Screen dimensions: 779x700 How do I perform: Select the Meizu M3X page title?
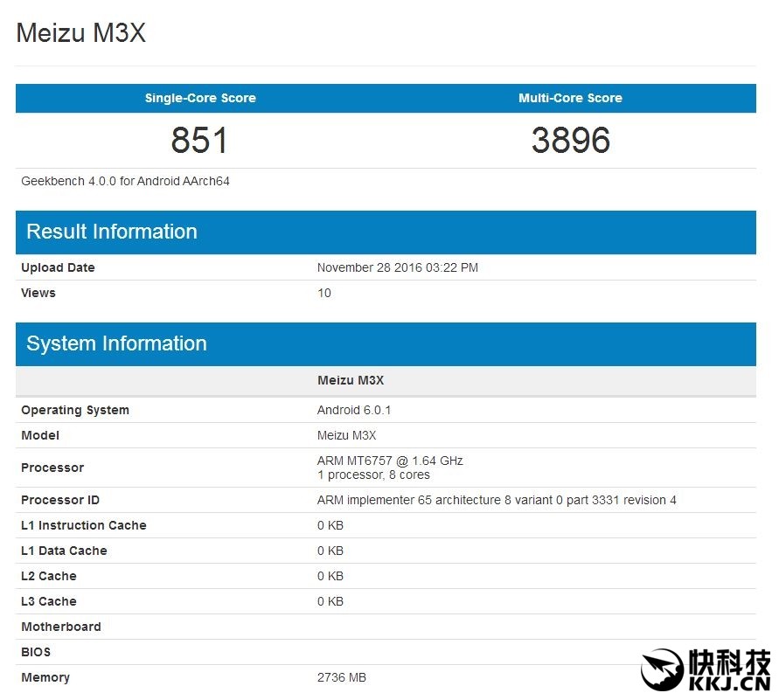(80, 33)
